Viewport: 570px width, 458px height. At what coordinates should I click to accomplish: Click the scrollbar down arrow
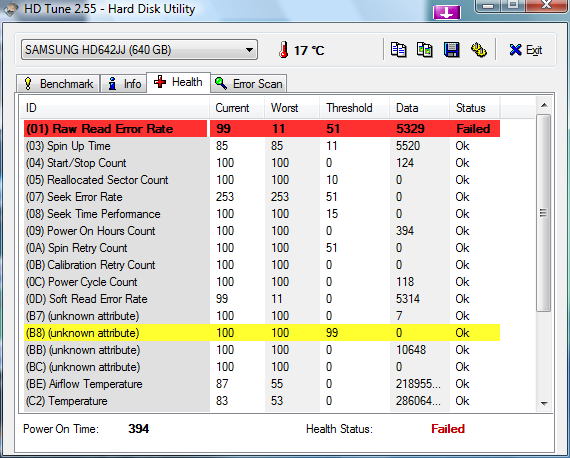[544, 403]
